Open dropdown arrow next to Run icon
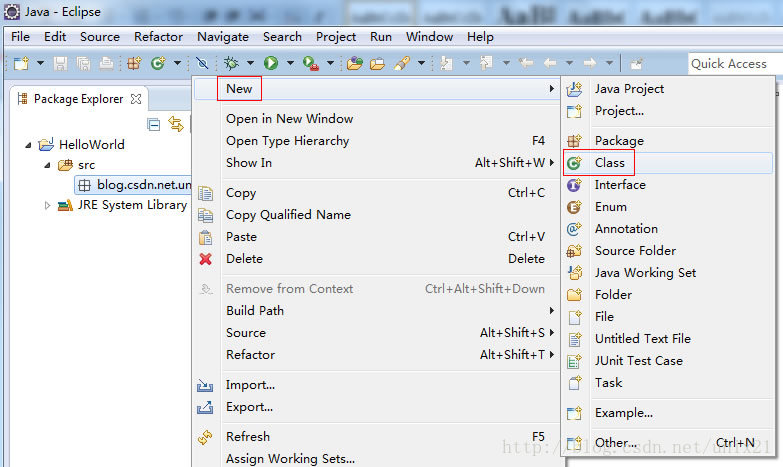 290,63
